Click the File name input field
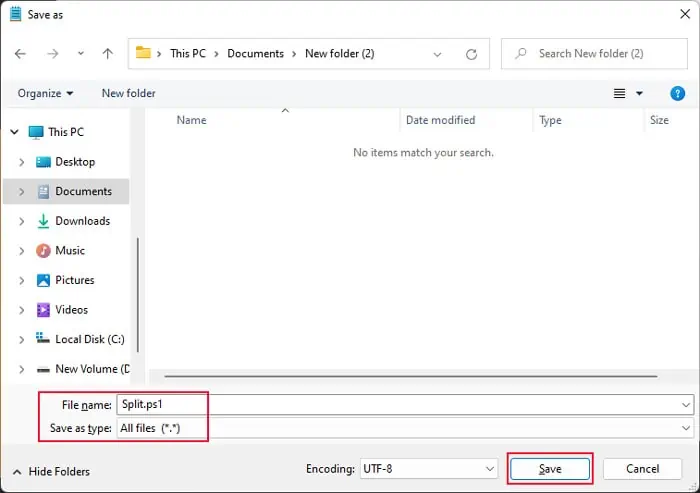This screenshot has height=493, width=700. (405, 405)
